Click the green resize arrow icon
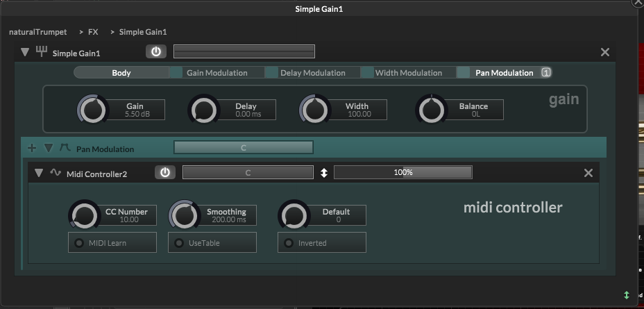The height and width of the screenshot is (309, 644). pos(627,295)
